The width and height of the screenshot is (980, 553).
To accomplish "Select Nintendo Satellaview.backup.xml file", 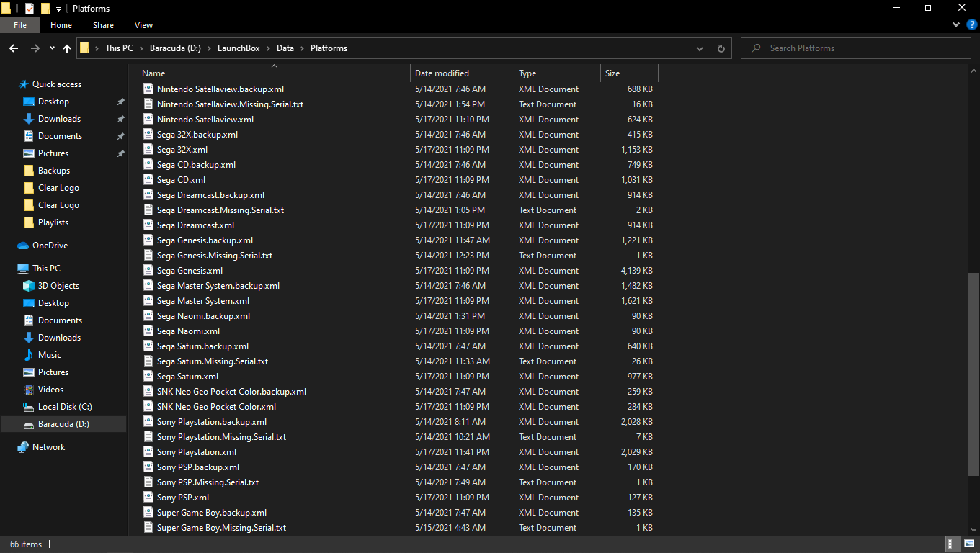I will pos(220,89).
